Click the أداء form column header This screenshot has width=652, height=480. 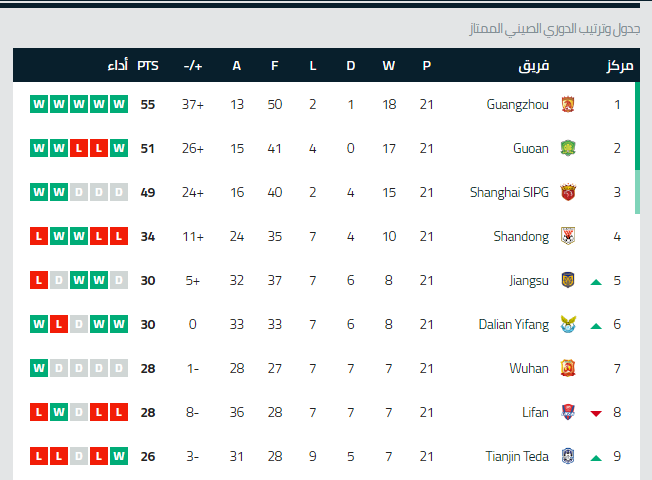(117, 66)
